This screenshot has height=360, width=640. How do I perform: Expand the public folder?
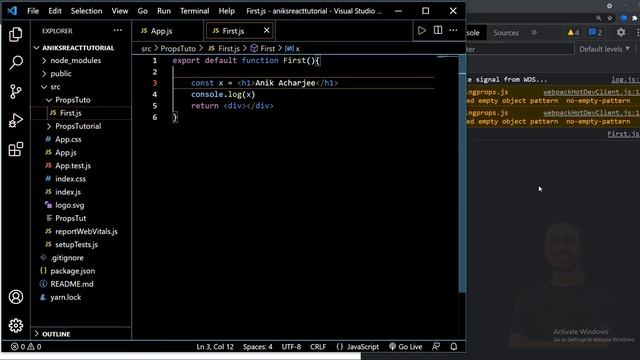pyautogui.click(x=61, y=73)
